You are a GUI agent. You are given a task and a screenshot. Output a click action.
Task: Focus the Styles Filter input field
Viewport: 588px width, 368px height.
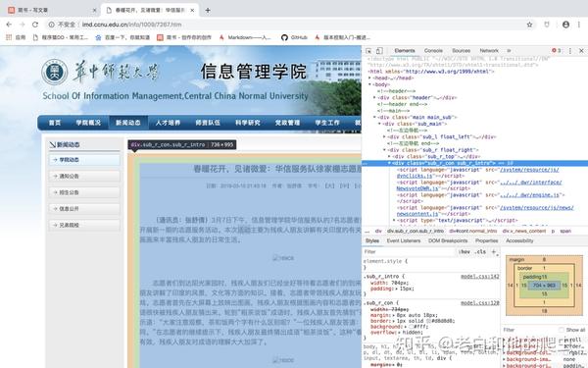[410, 252]
